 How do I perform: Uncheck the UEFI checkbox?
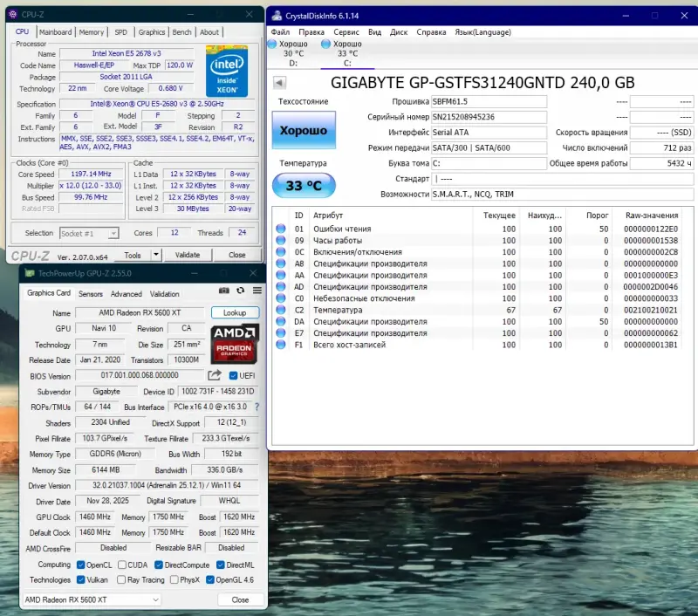[x=233, y=375]
